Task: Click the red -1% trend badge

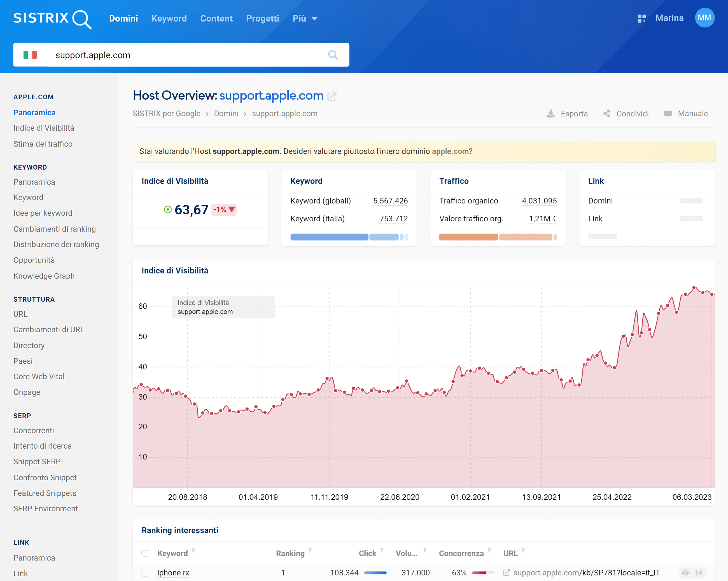Action: tap(224, 210)
